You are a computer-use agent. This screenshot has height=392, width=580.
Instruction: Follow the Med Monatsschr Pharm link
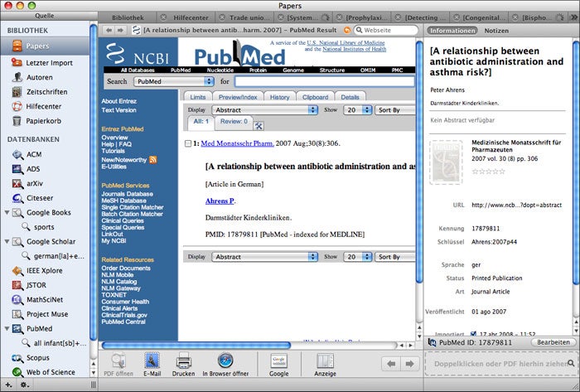pos(237,143)
